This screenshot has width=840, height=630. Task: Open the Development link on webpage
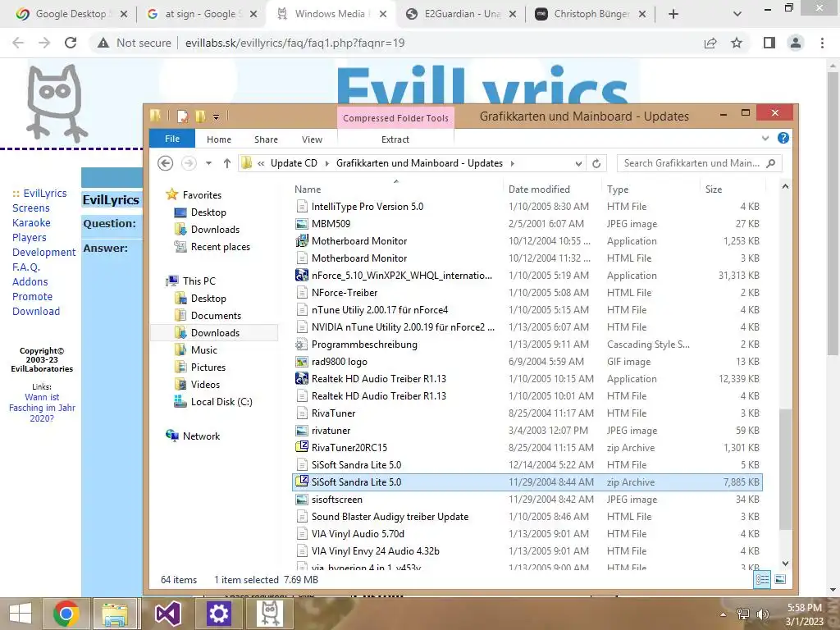pos(44,253)
